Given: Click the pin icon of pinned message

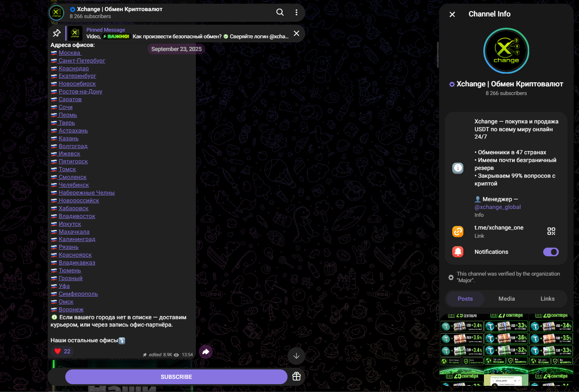Looking at the screenshot, I should click(57, 33).
